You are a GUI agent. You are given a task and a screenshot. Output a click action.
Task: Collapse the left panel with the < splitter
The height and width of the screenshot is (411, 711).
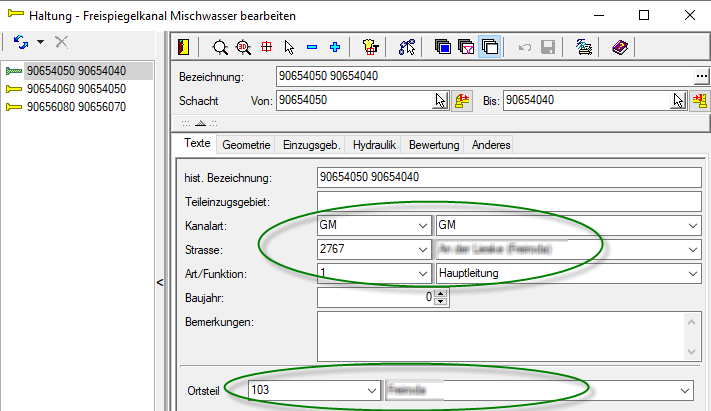161,284
